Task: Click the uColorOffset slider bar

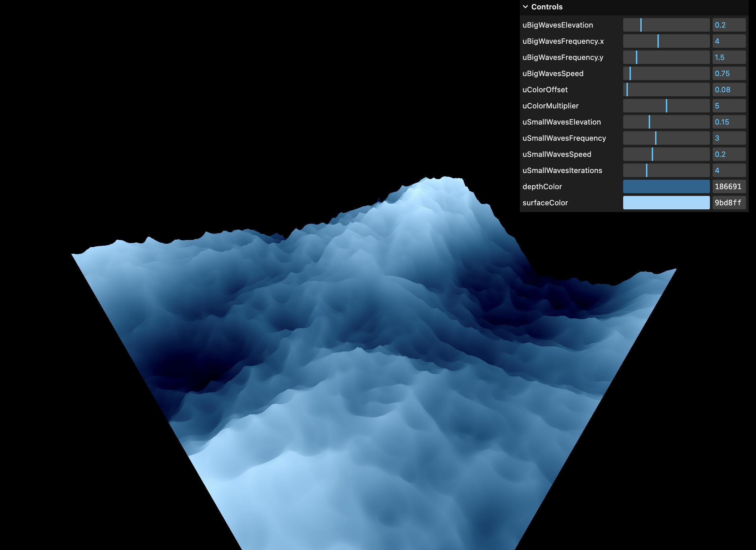Action: (x=666, y=90)
